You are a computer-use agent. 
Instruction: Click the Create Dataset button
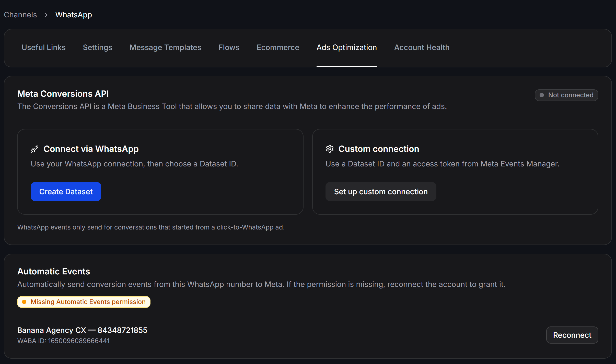pos(66,191)
